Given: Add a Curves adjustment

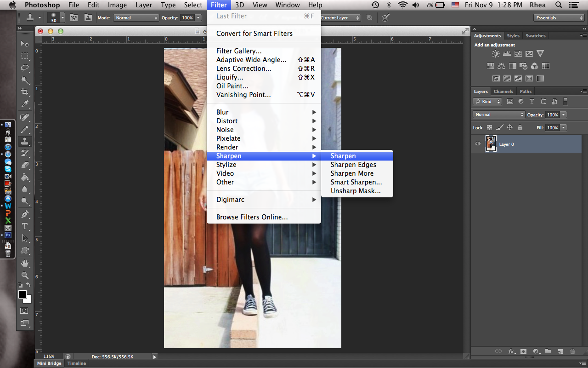Looking at the screenshot, I should [x=518, y=54].
